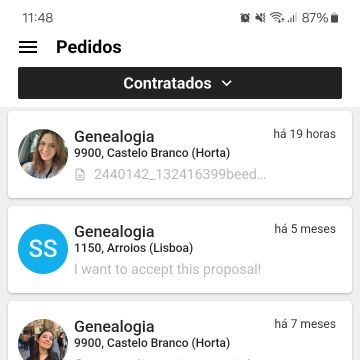Tap the alarm icon in status bar

245,18
